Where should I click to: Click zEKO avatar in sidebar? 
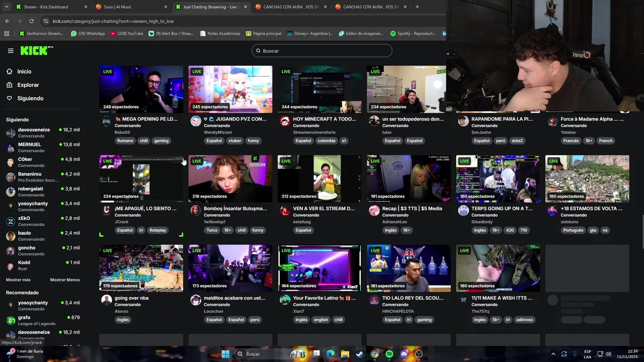[x=11, y=221]
